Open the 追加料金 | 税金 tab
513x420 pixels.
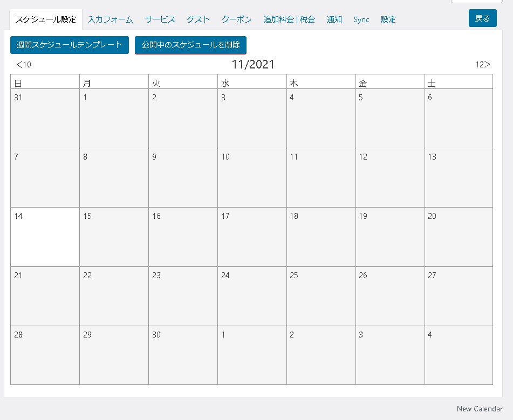(x=289, y=19)
